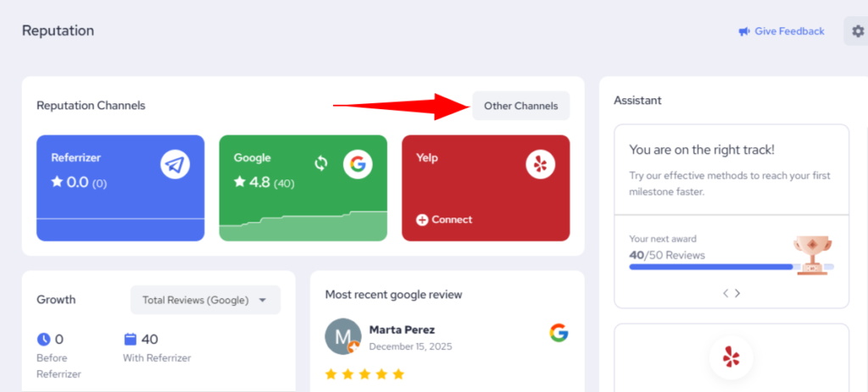Screen dimensions: 868x392
Task: Click the Google logo in green card
Action: tap(358, 163)
